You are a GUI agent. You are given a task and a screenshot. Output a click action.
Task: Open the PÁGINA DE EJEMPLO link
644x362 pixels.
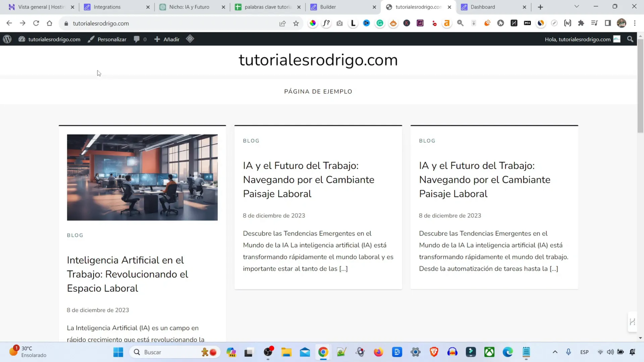click(318, 91)
